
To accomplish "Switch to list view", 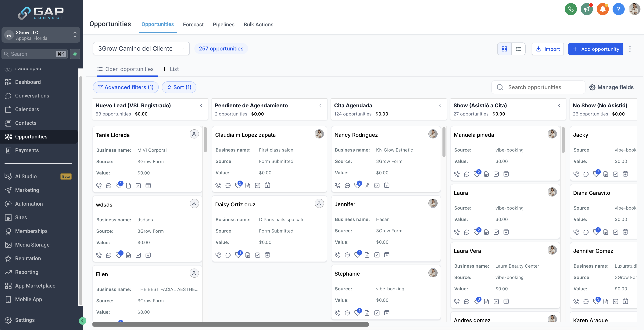I will (518, 49).
